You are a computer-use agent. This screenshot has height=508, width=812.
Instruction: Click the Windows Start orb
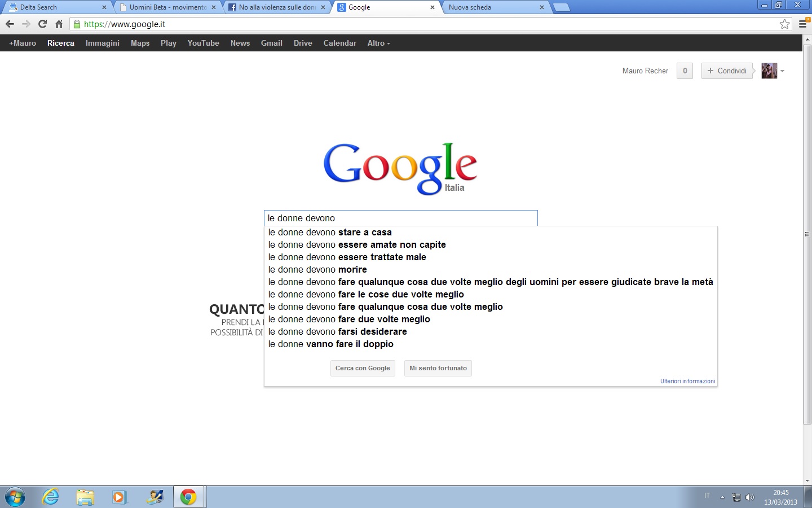15,497
